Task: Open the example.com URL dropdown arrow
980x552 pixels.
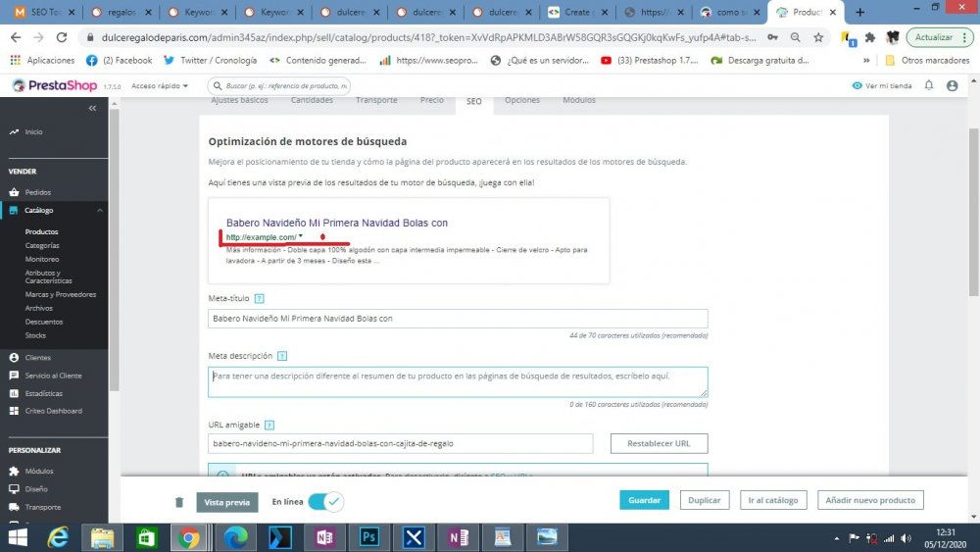Action: [x=301, y=236]
